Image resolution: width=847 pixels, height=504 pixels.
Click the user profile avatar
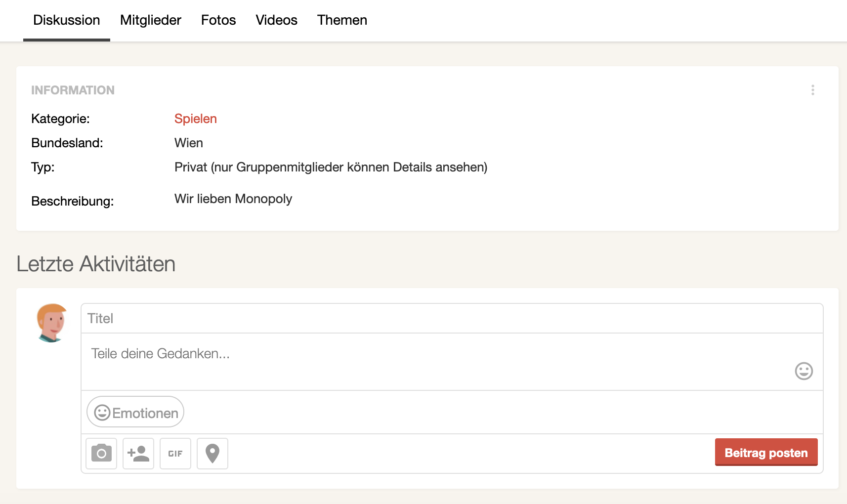pos(52,323)
